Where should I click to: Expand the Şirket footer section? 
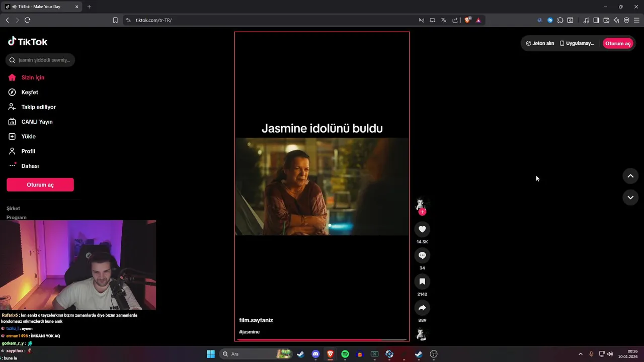pos(14,208)
